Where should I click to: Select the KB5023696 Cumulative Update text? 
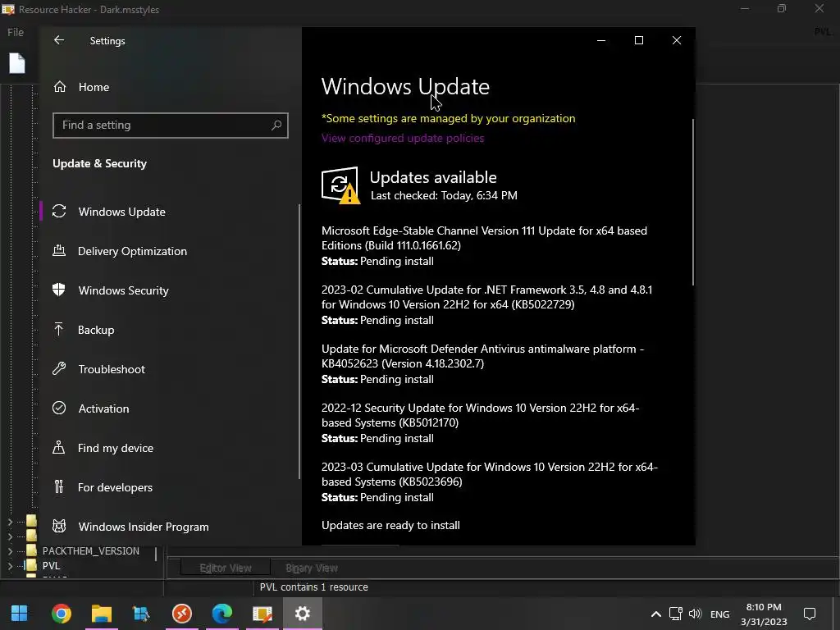pos(489,474)
